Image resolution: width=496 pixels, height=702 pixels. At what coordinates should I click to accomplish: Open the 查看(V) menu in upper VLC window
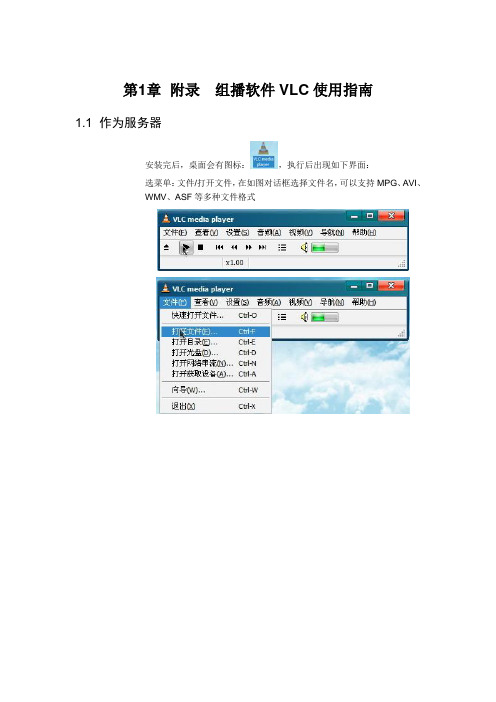tap(206, 232)
